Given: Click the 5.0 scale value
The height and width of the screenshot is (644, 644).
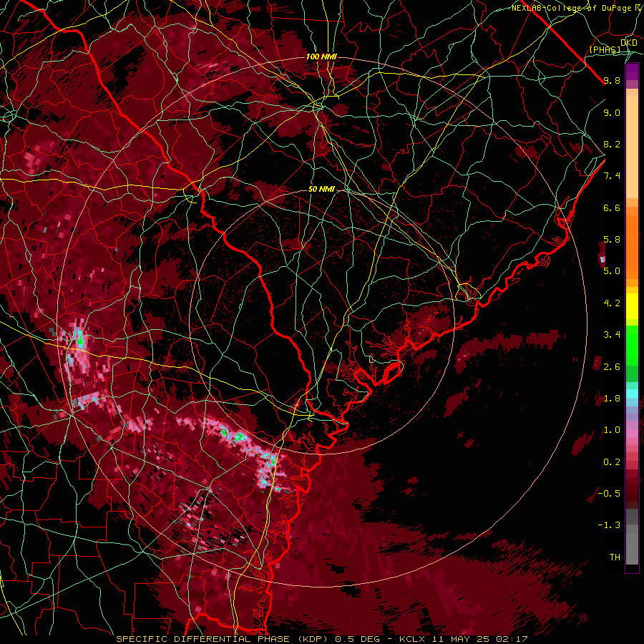Looking at the screenshot, I should pyautogui.click(x=612, y=271).
